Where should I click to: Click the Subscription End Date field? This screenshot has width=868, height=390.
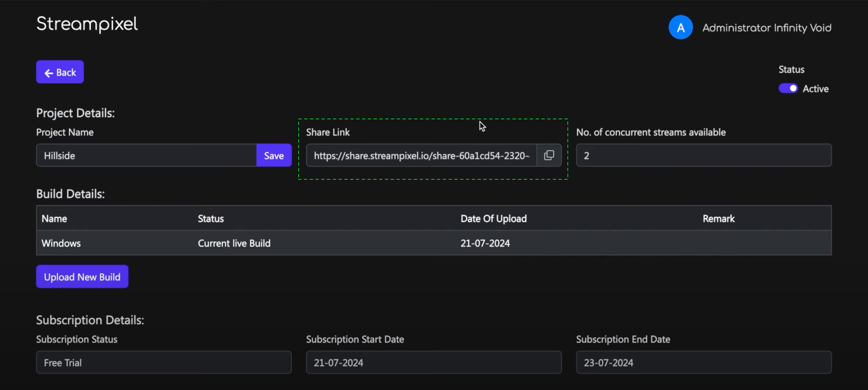[x=703, y=362]
